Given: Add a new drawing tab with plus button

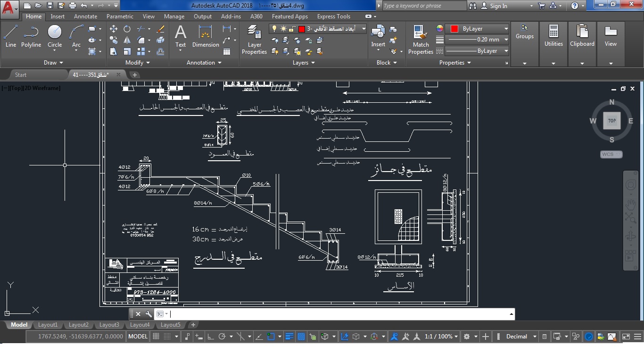Looking at the screenshot, I should (x=134, y=75).
